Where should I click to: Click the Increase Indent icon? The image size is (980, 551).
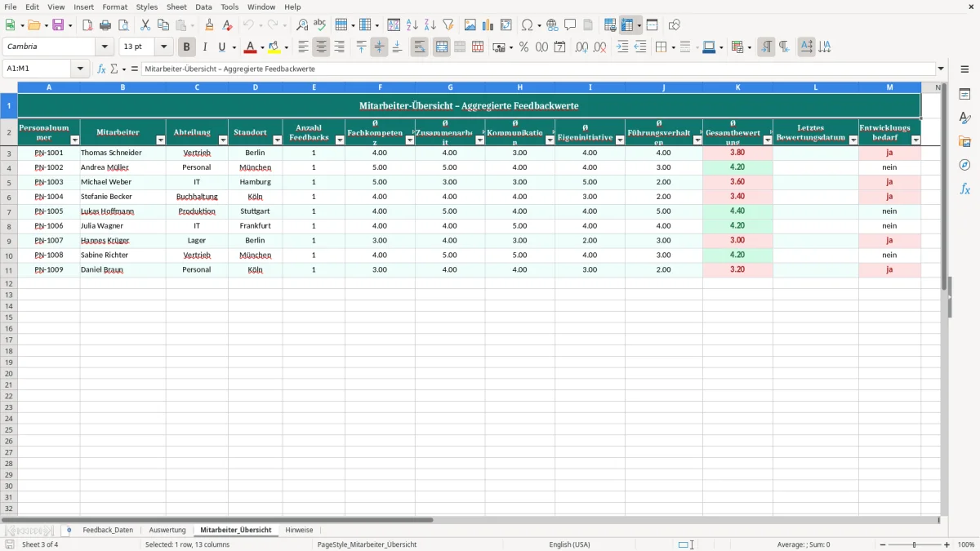coord(622,47)
